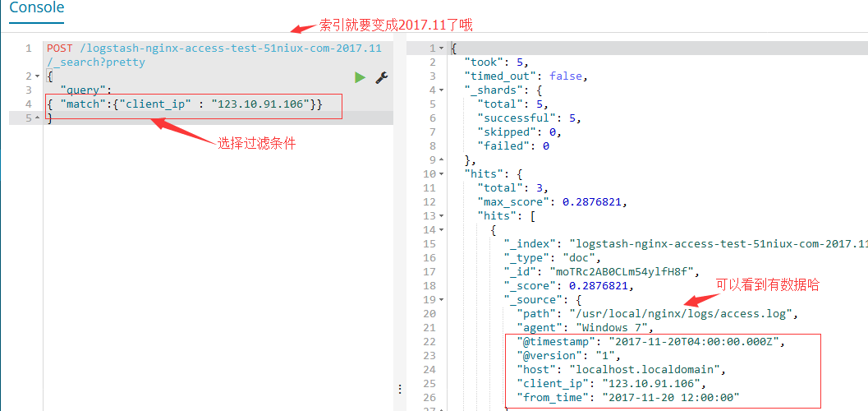
Task: Fold the "_source" object in the response
Action: (x=442, y=300)
